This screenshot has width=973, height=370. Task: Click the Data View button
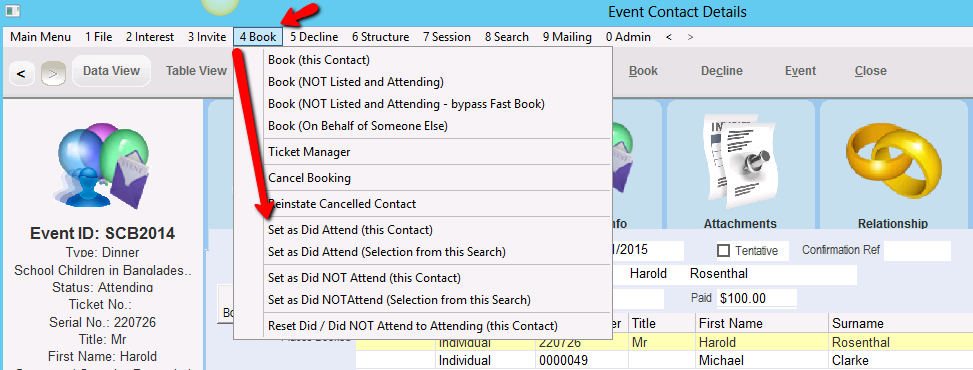click(111, 71)
